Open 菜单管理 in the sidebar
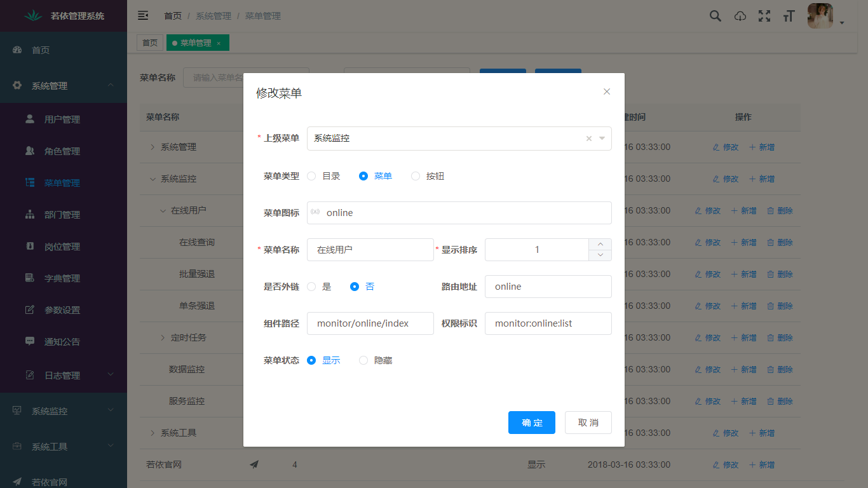868x488 pixels. pyautogui.click(x=64, y=183)
